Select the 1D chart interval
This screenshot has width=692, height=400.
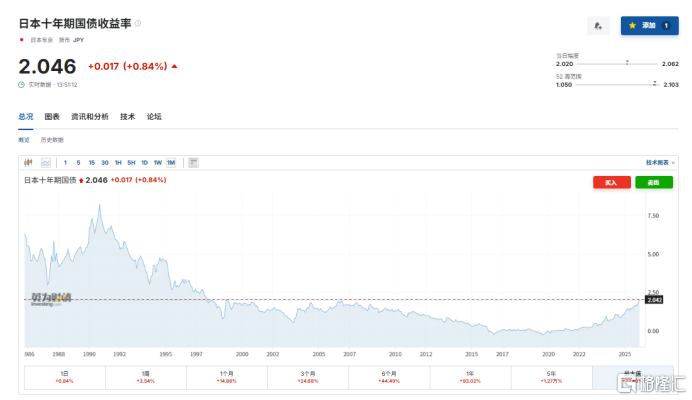click(144, 162)
